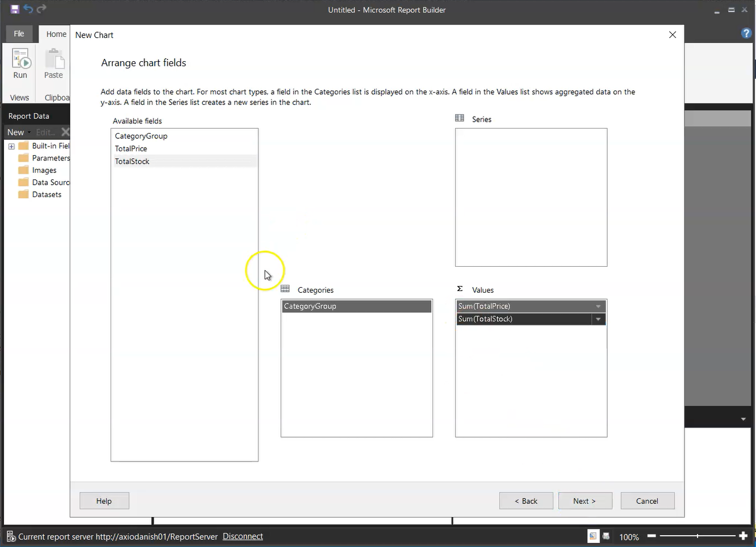Open the File menu tab
The height and width of the screenshot is (547, 756).
19,34
